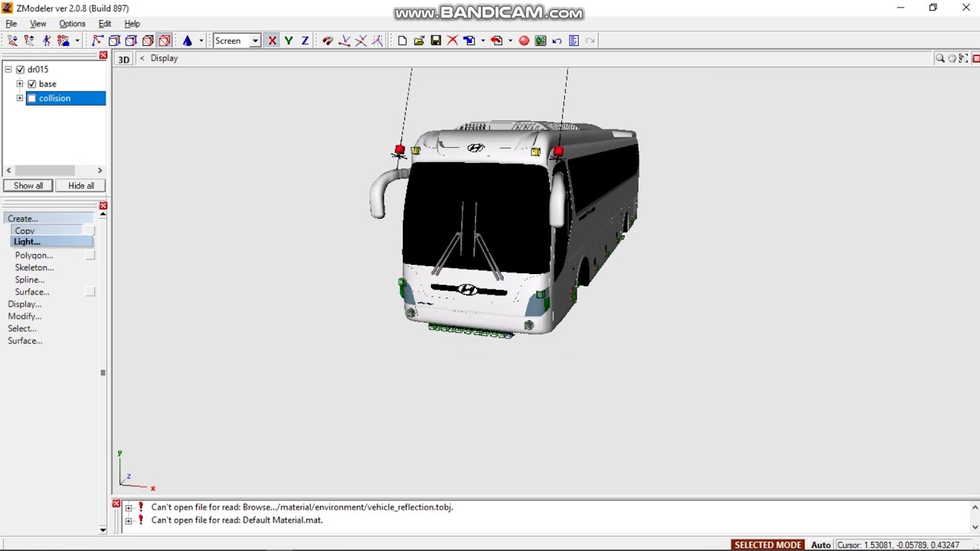Image resolution: width=980 pixels, height=551 pixels.
Task: Open selection level dropdown arrow beside flag icon
Action: 77,41
